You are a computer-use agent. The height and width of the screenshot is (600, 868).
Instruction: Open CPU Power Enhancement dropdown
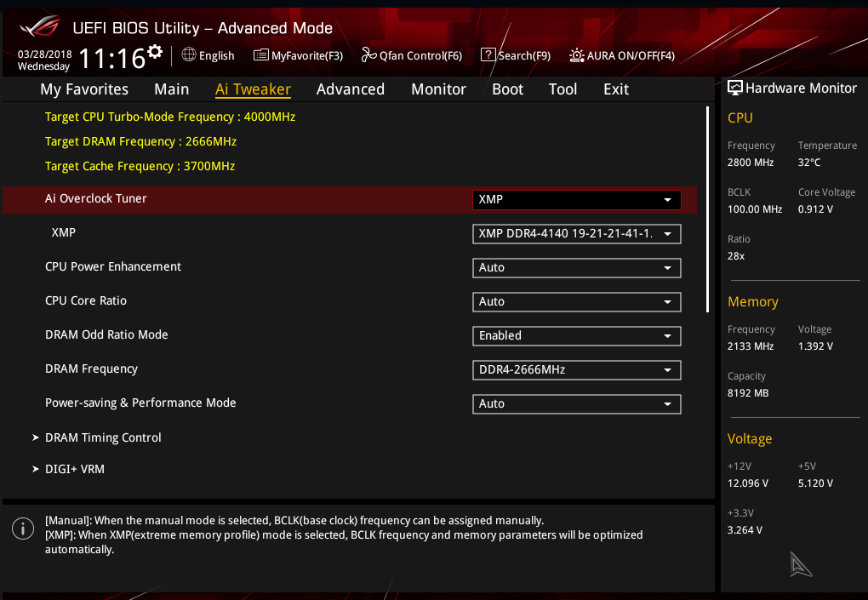[576, 268]
